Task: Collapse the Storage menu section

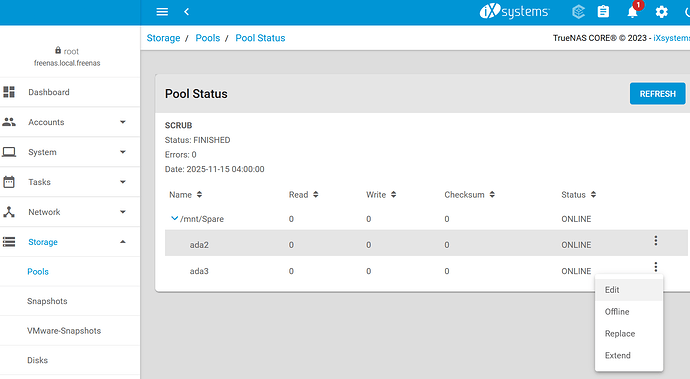Action: [123, 242]
